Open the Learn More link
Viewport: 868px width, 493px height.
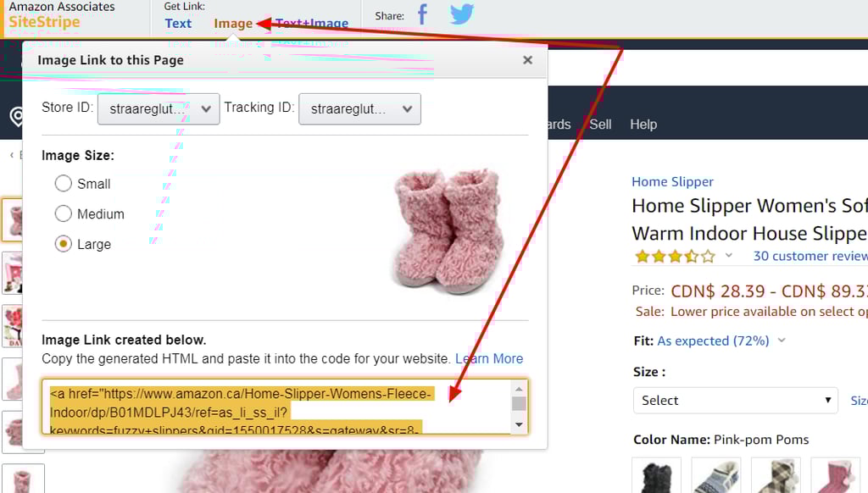[x=489, y=358]
